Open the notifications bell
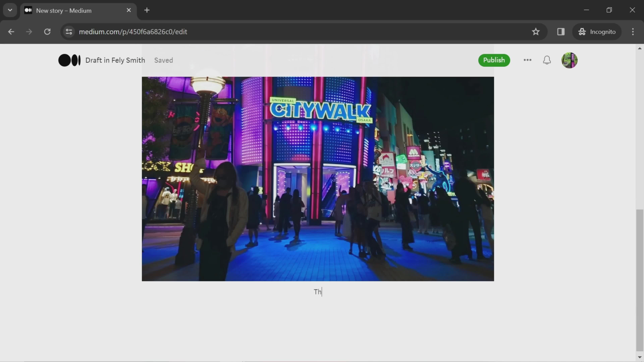 547,60
